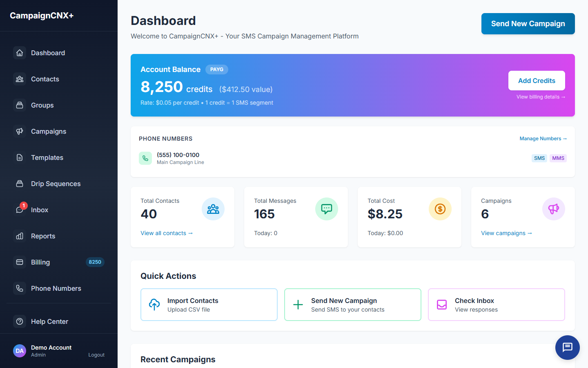Select Phone Numbers in the sidebar

59,288
